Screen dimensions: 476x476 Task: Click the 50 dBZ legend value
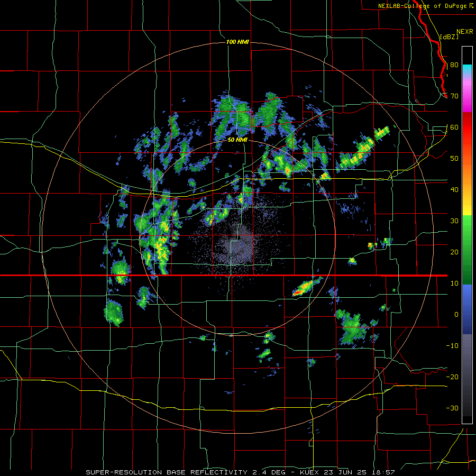click(454, 159)
